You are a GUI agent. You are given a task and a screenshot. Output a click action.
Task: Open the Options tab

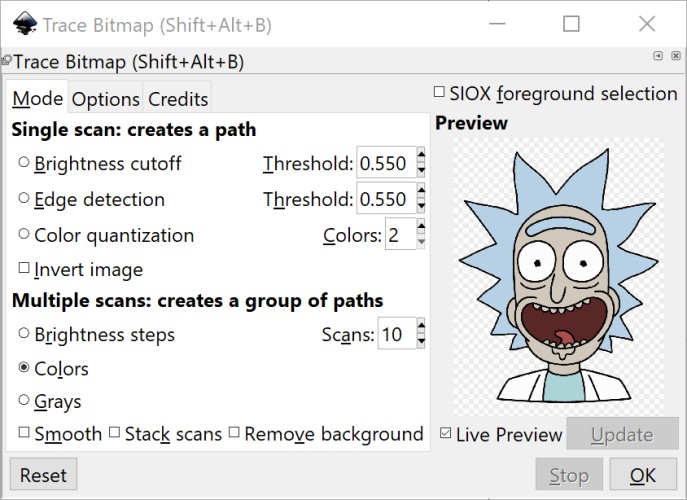106,99
